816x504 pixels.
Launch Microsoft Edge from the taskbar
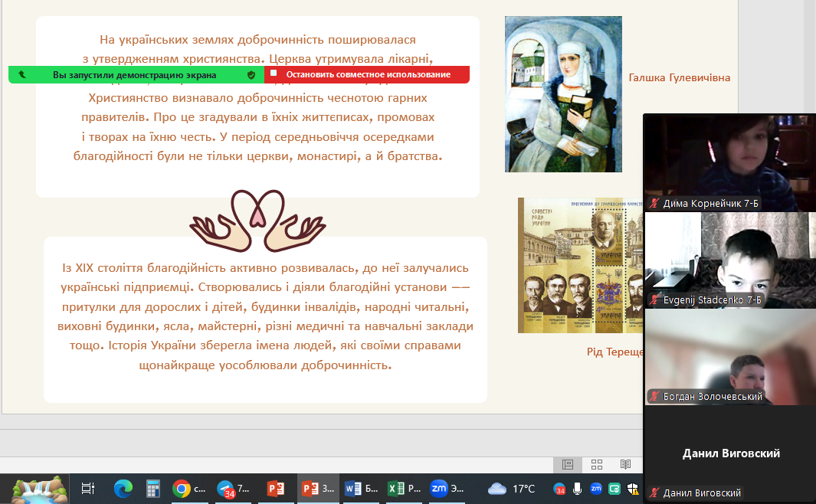[123, 489]
